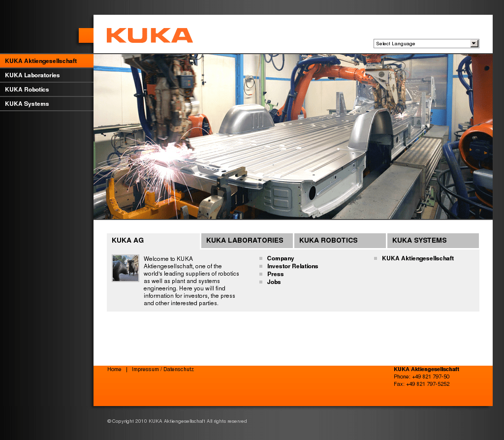Click the bullet icon next to Company
Screen dimensions: 504x440
pos(260,258)
